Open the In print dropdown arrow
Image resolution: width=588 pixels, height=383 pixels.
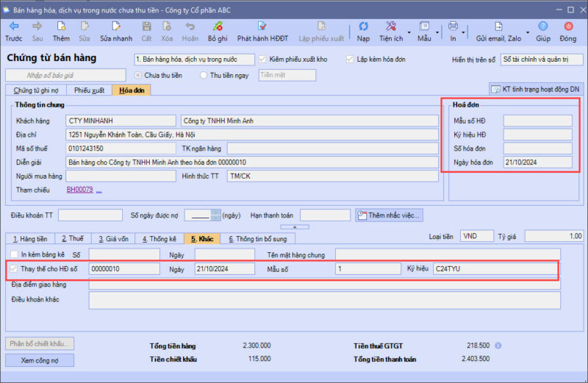(x=464, y=32)
